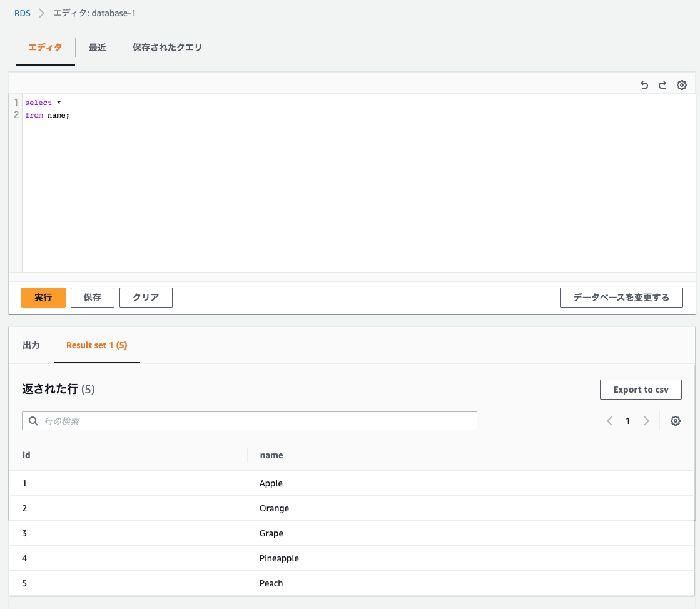The height and width of the screenshot is (609, 700).
Task: Switch to the 最近 tab
Action: click(x=98, y=47)
